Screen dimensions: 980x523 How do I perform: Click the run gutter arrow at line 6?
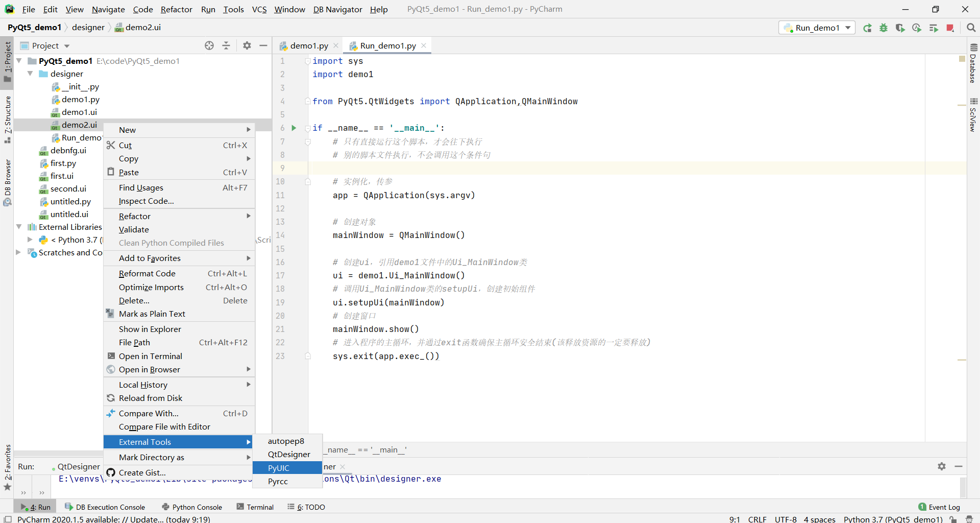[294, 128]
